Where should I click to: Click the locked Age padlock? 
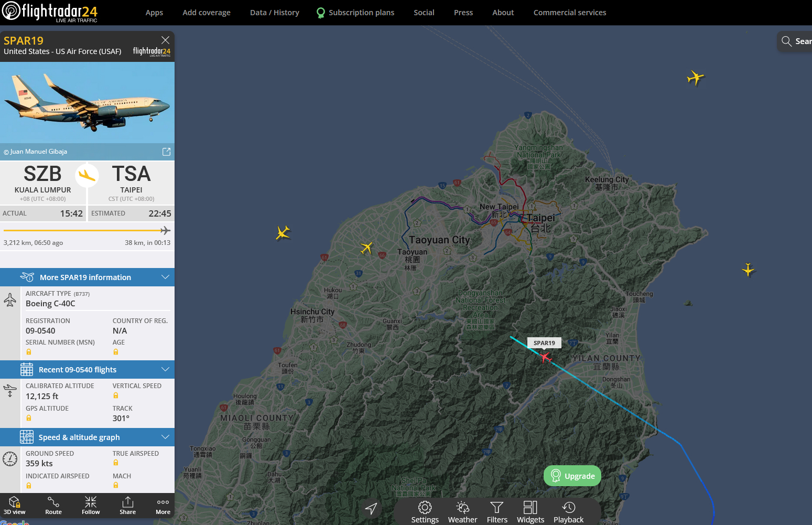(116, 352)
